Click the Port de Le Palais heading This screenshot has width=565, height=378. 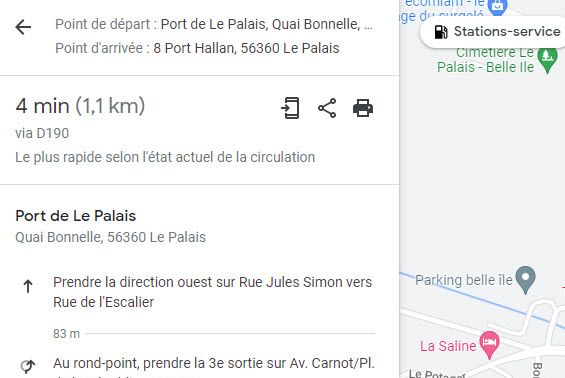[76, 216]
